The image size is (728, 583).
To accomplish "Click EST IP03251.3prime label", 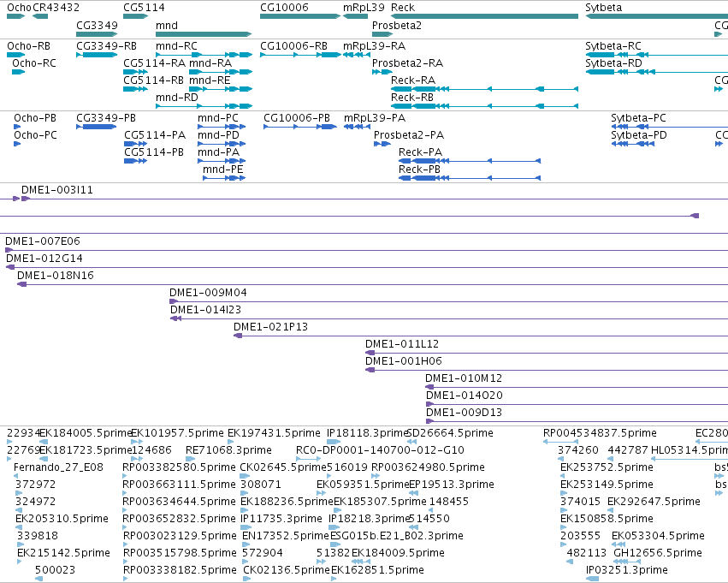I will tap(627, 570).
